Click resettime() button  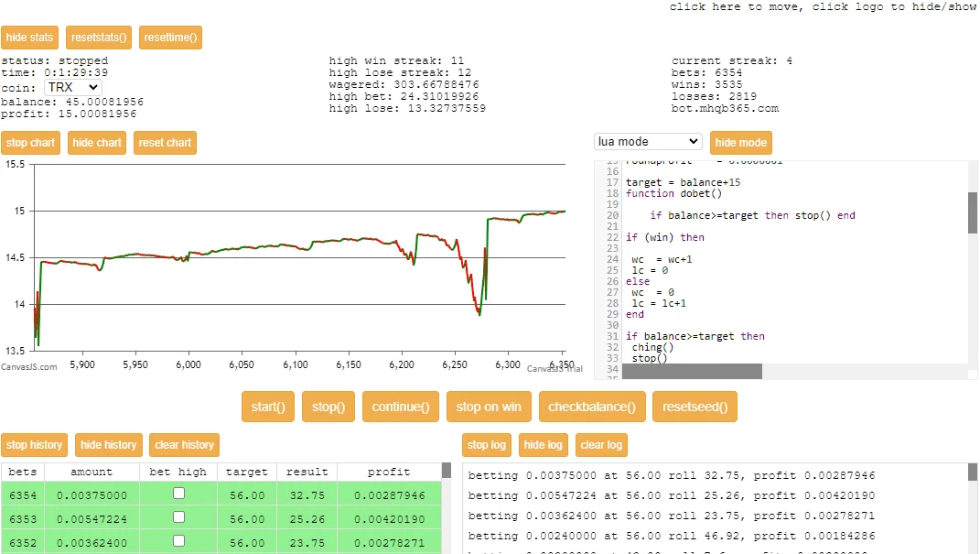click(170, 38)
